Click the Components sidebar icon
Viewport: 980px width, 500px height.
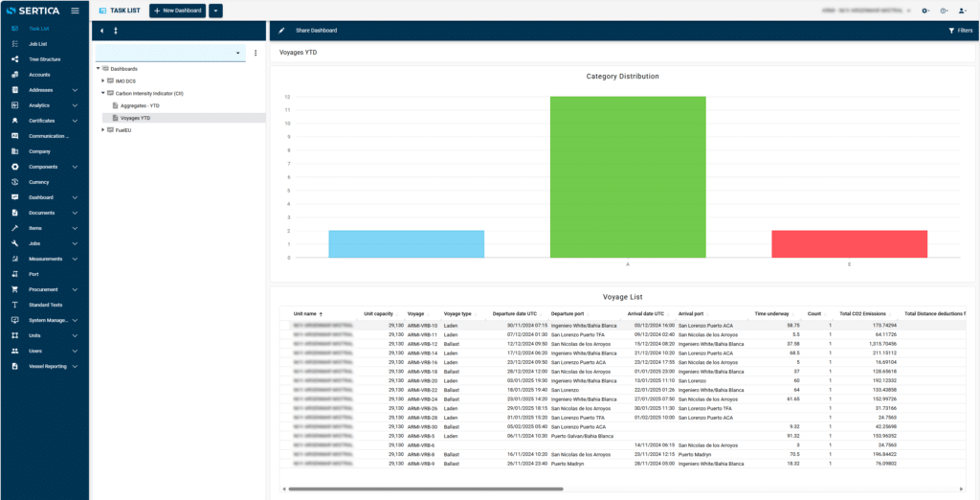15,167
